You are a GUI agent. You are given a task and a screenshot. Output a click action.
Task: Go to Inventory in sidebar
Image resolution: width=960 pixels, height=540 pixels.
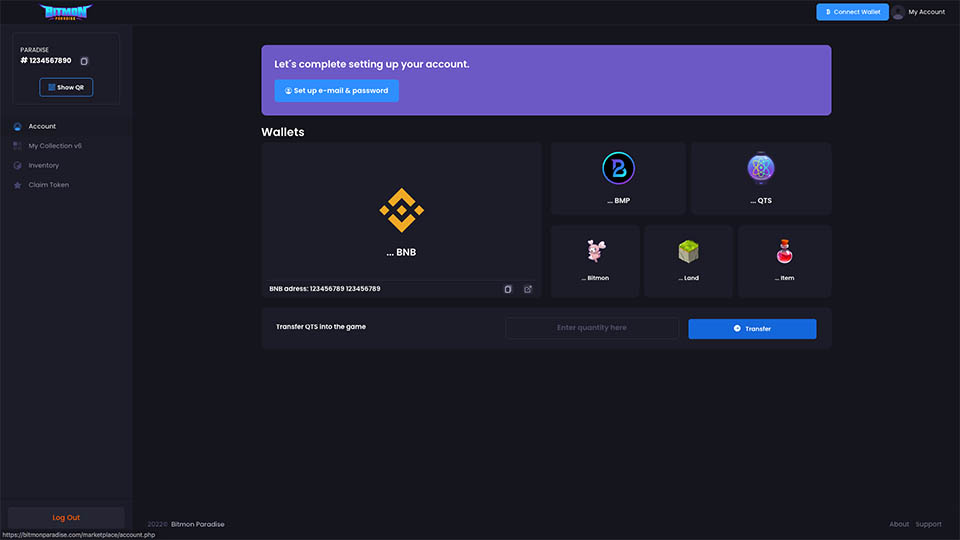coord(43,165)
